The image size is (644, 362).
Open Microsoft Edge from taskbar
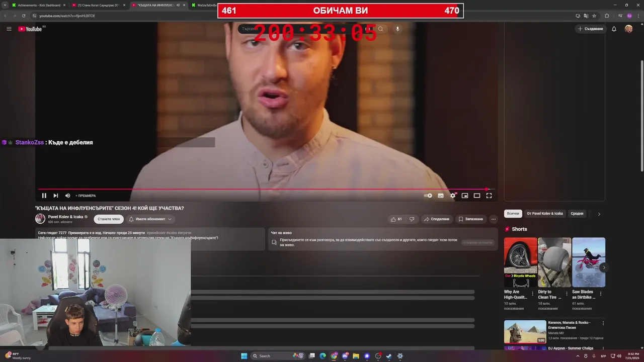323,356
